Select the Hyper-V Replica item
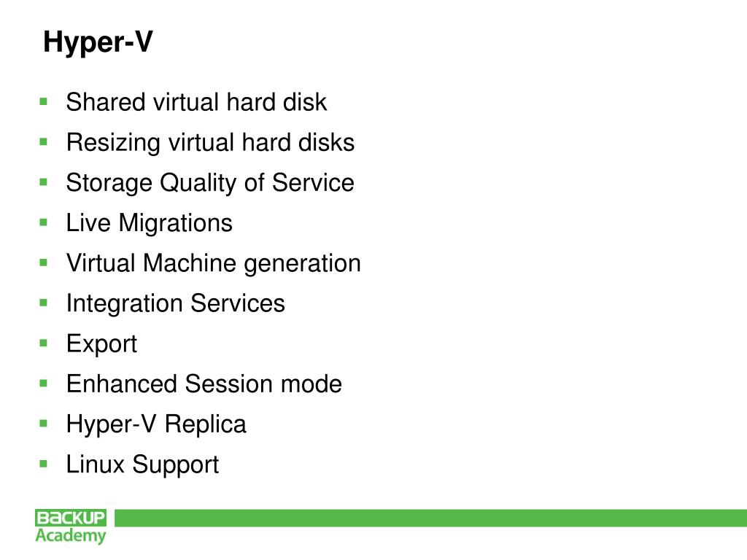The height and width of the screenshot is (560, 747). pyautogui.click(x=156, y=425)
